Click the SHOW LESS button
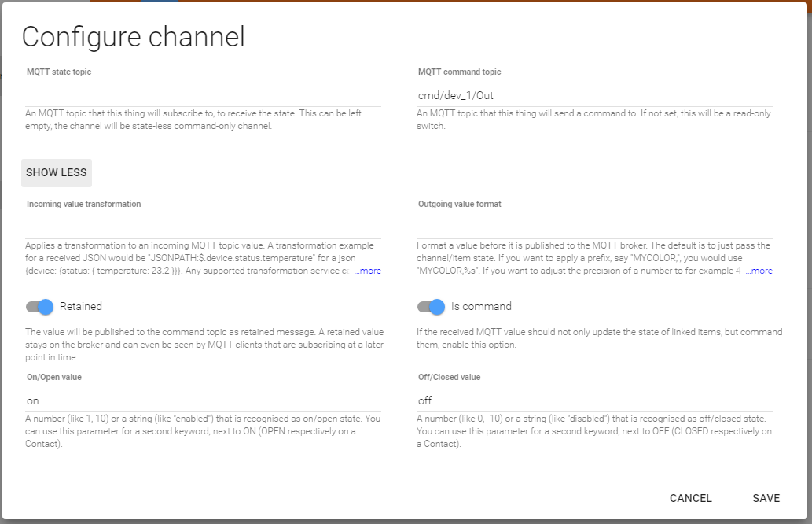Image resolution: width=812 pixels, height=524 pixels. 57,172
